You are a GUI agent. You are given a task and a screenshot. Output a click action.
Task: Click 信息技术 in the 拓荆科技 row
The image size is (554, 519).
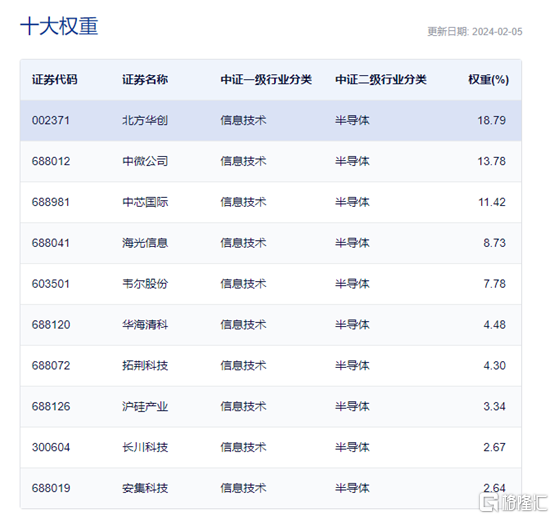243,366
